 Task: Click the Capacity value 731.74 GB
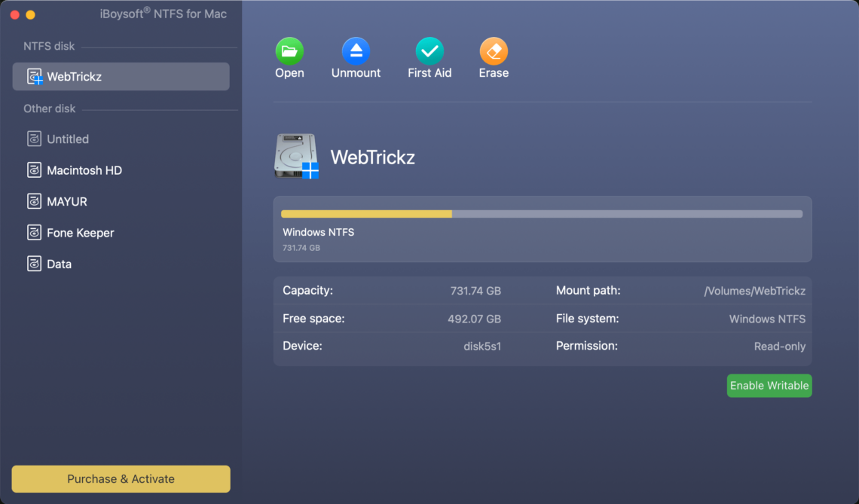tap(475, 291)
